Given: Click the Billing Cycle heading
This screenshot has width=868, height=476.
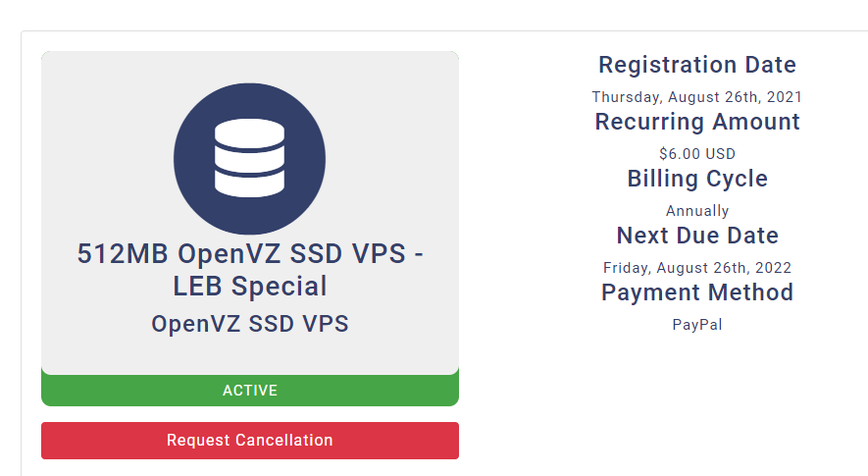Looking at the screenshot, I should (x=697, y=179).
